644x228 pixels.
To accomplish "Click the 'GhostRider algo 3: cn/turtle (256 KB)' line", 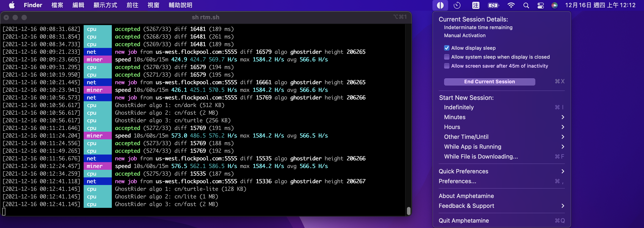I will (173, 120).
